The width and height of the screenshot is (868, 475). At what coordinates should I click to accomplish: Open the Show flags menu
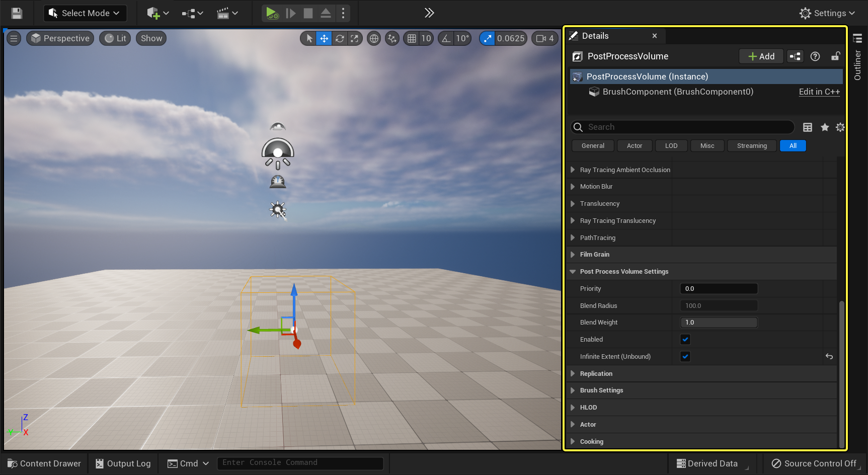[151, 38]
